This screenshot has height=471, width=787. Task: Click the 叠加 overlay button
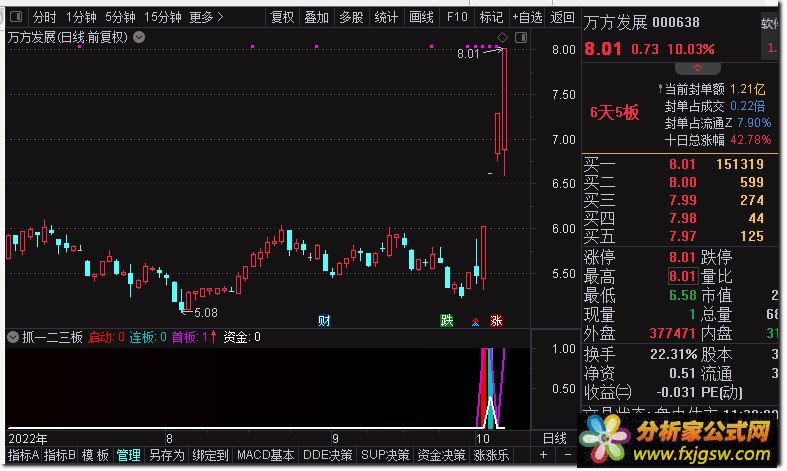pos(316,18)
